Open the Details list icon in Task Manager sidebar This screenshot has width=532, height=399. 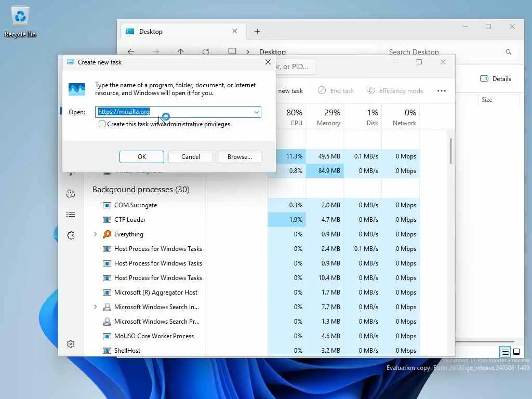71,215
